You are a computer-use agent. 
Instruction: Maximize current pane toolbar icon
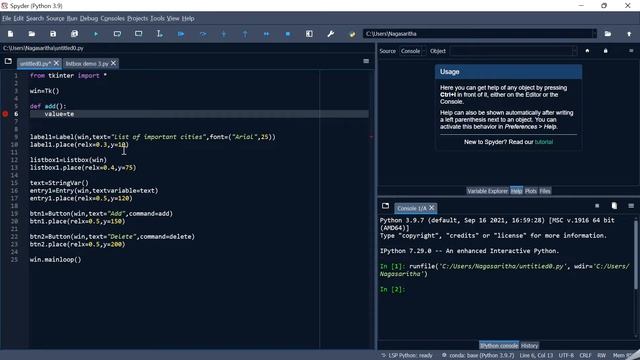(x=309, y=34)
